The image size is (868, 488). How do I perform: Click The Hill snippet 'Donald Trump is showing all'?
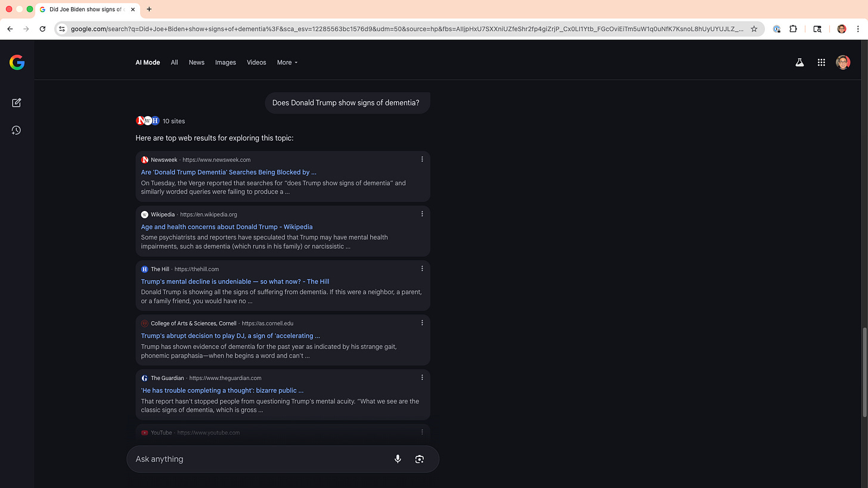point(281,296)
